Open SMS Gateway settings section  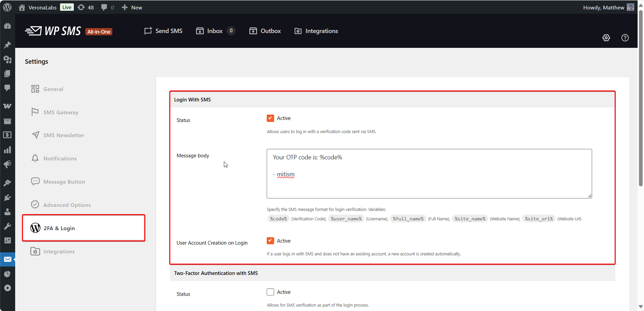pos(61,113)
